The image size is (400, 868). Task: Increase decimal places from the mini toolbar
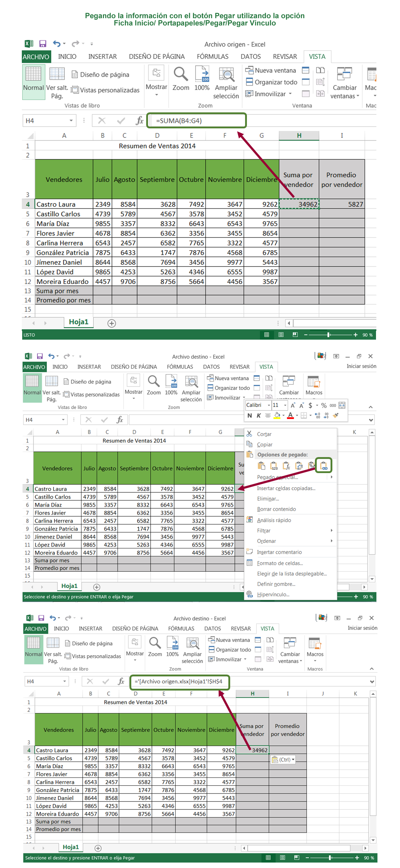click(318, 415)
